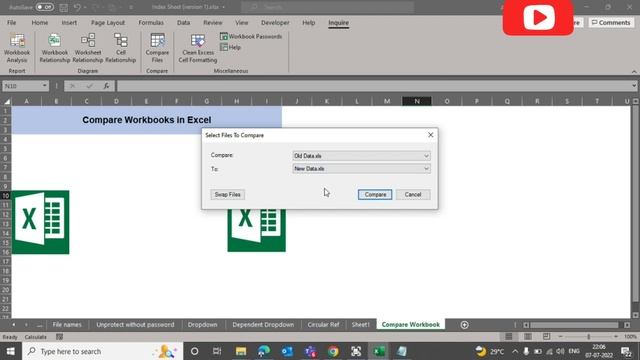The image size is (640, 360).
Task: Collapse the ribbon with the arrow
Action: tap(634, 71)
